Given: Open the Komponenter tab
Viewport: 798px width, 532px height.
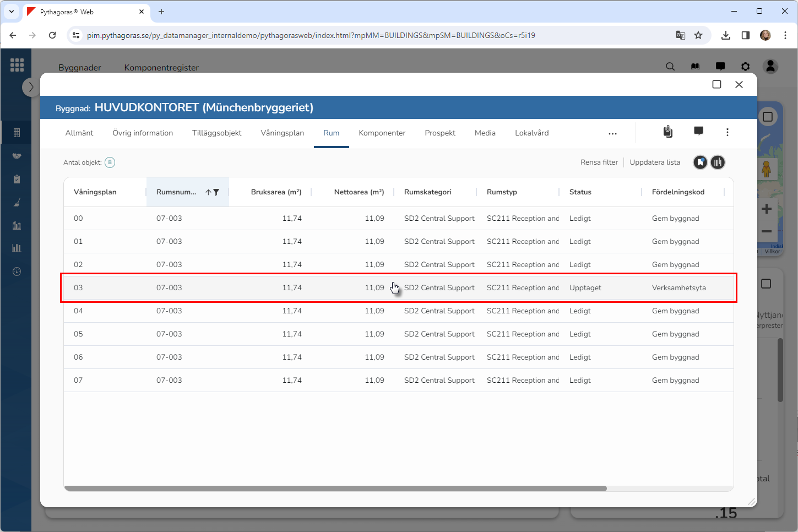Looking at the screenshot, I should [x=382, y=133].
